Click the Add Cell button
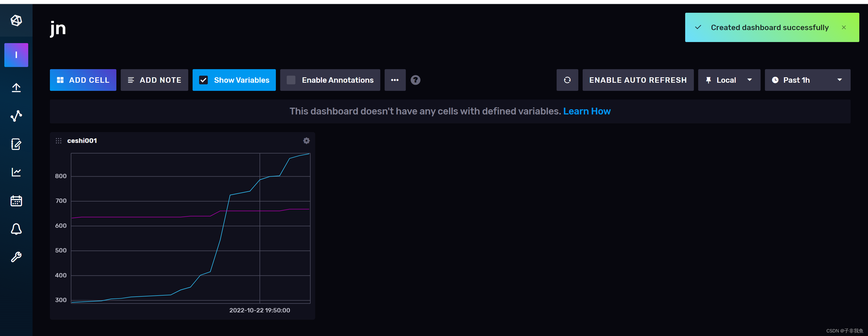 83,80
